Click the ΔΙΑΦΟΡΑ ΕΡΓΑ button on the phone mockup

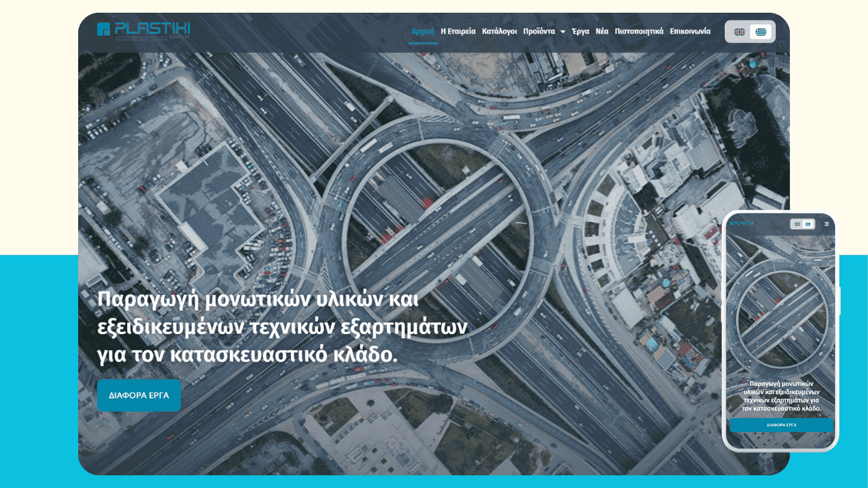click(x=782, y=425)
